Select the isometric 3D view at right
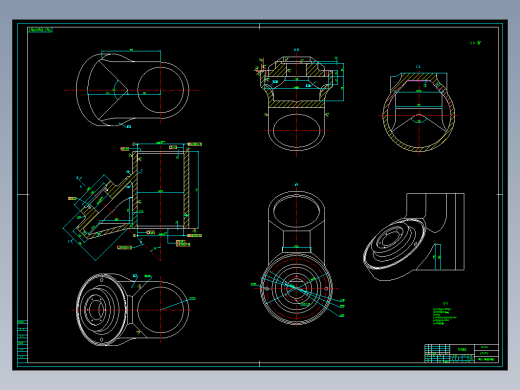This screenshot has width=520, height=390. click(x=414, y=236)
